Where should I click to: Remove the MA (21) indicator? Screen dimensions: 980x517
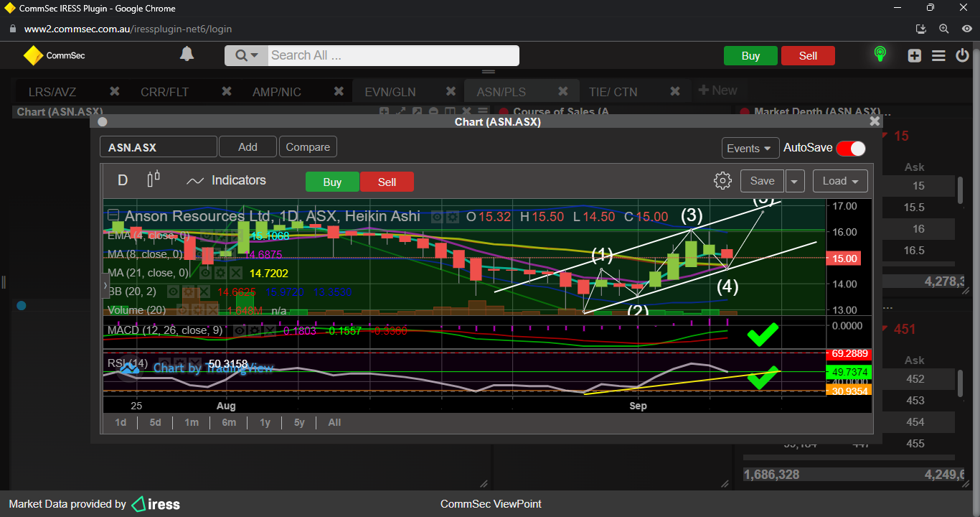235,273
